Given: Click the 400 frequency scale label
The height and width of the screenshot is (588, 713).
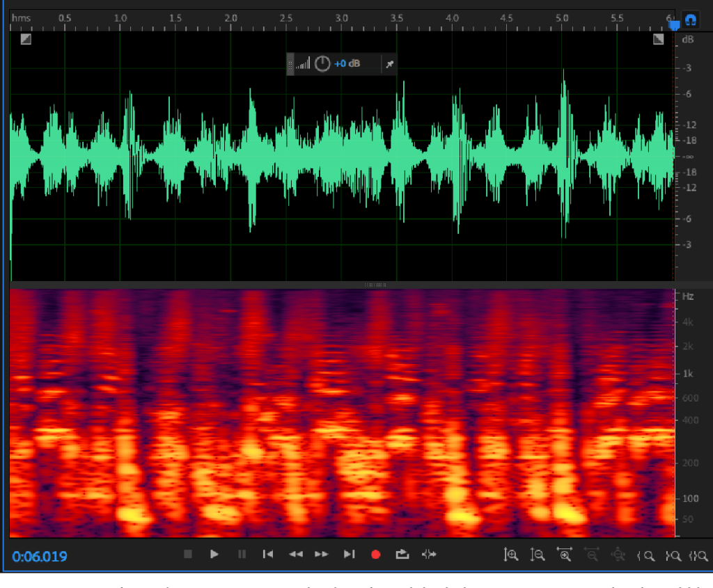Looking at the screenshot, I should coord(690,420).
